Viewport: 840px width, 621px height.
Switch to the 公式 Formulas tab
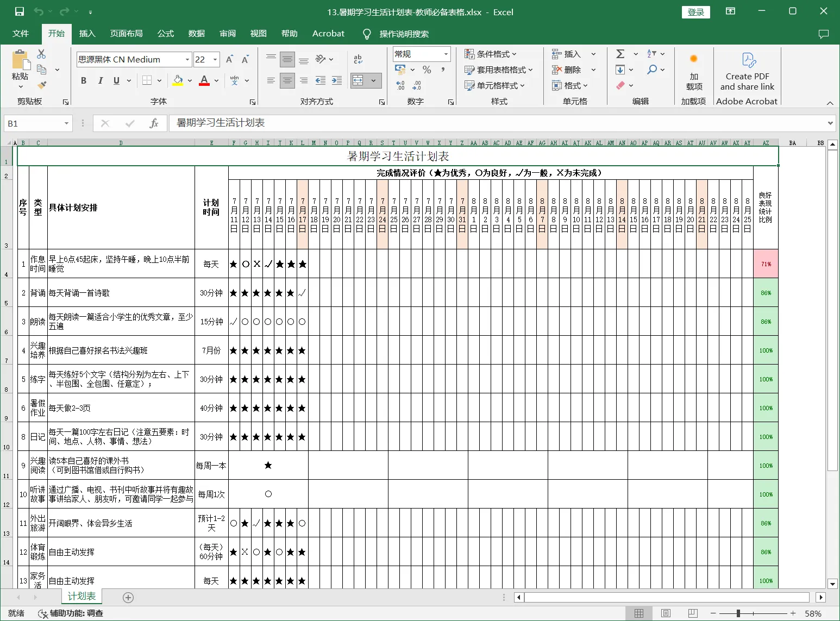[166, 34]
